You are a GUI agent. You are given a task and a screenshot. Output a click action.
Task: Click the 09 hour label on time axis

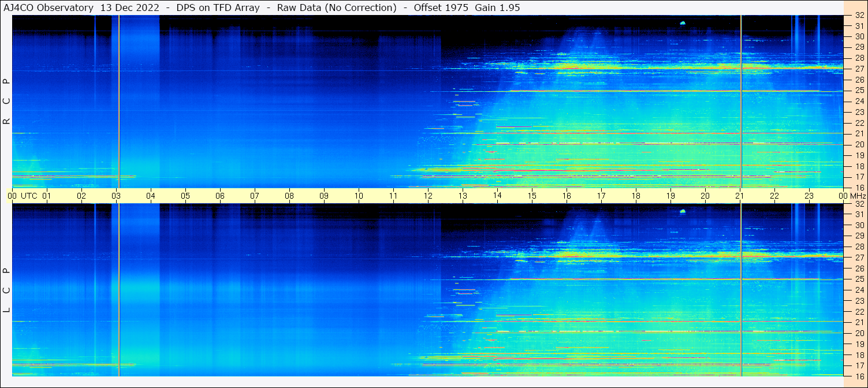324,196
